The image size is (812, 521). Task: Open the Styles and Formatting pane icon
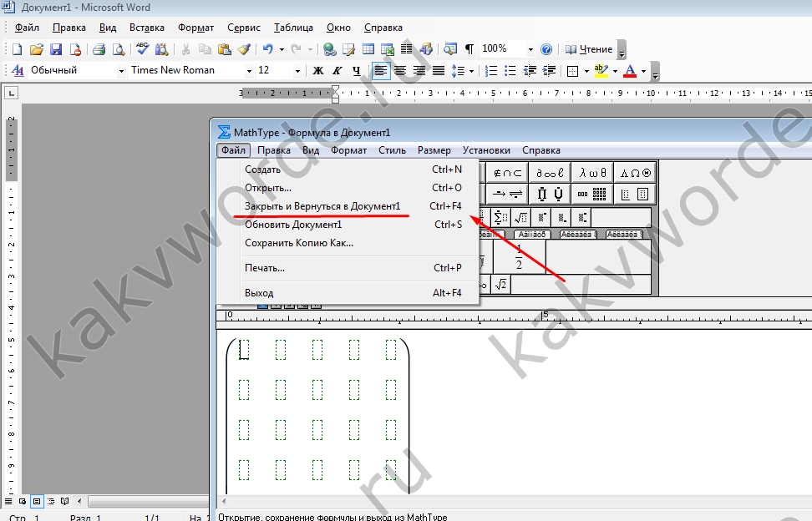18,71
